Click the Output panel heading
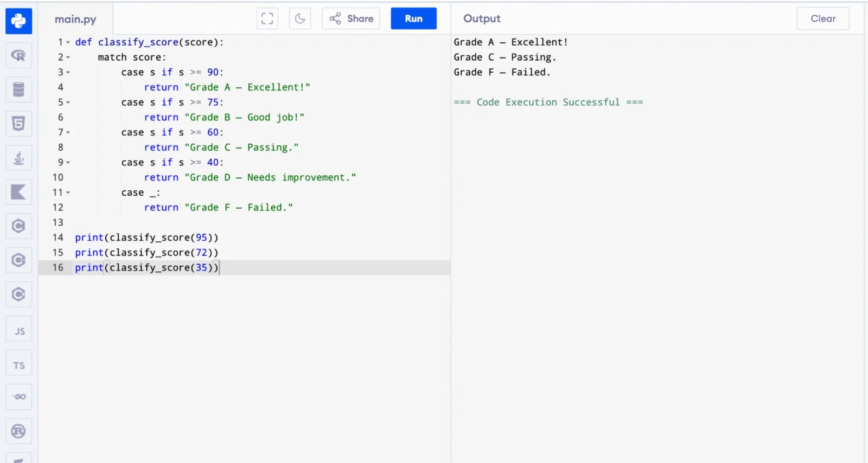The image size is (868, 463). tap(482, 18)
